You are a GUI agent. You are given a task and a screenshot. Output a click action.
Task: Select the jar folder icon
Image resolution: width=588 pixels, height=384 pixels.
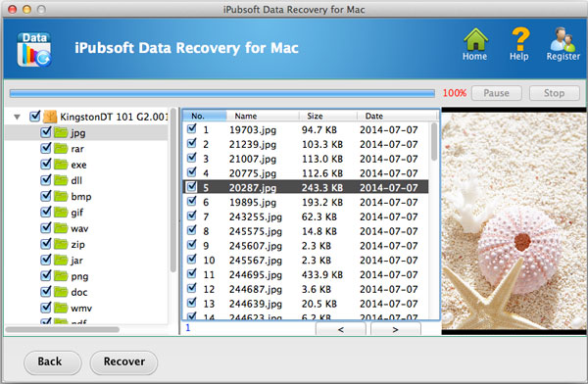tap(61, 260)
